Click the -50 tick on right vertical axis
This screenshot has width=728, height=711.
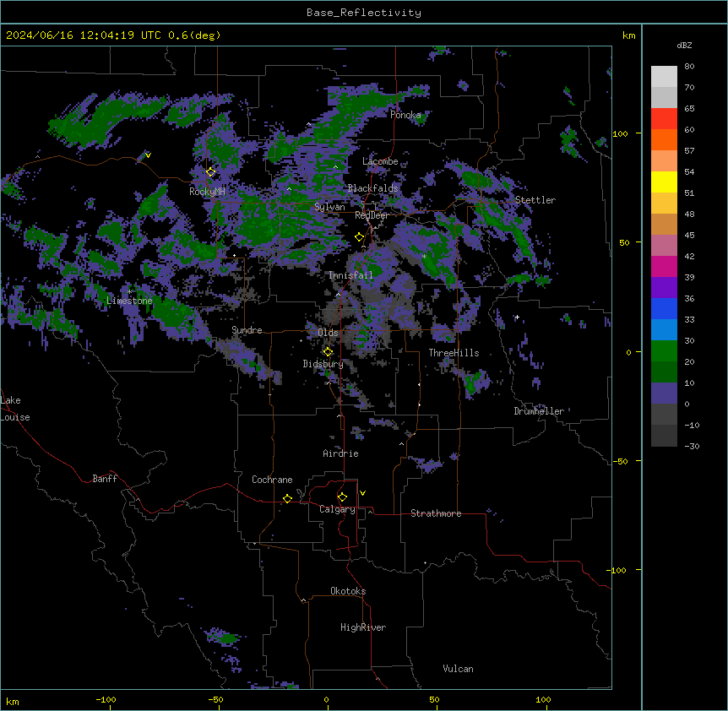[x=620, y=461]
